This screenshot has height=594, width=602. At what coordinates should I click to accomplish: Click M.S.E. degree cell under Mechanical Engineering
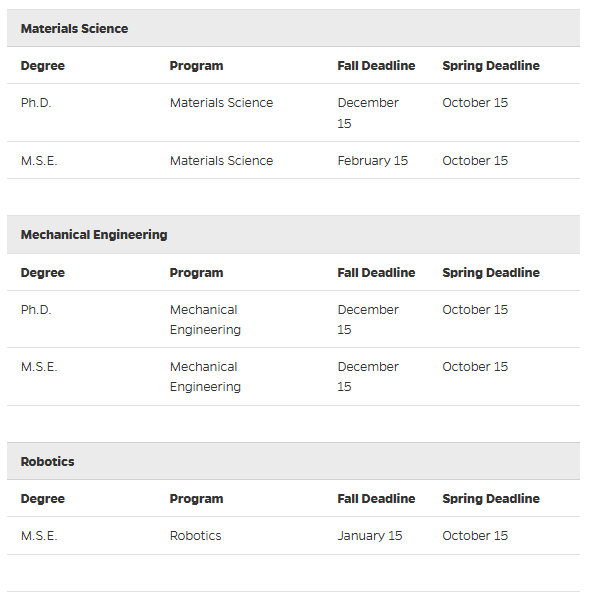[39, 367]
